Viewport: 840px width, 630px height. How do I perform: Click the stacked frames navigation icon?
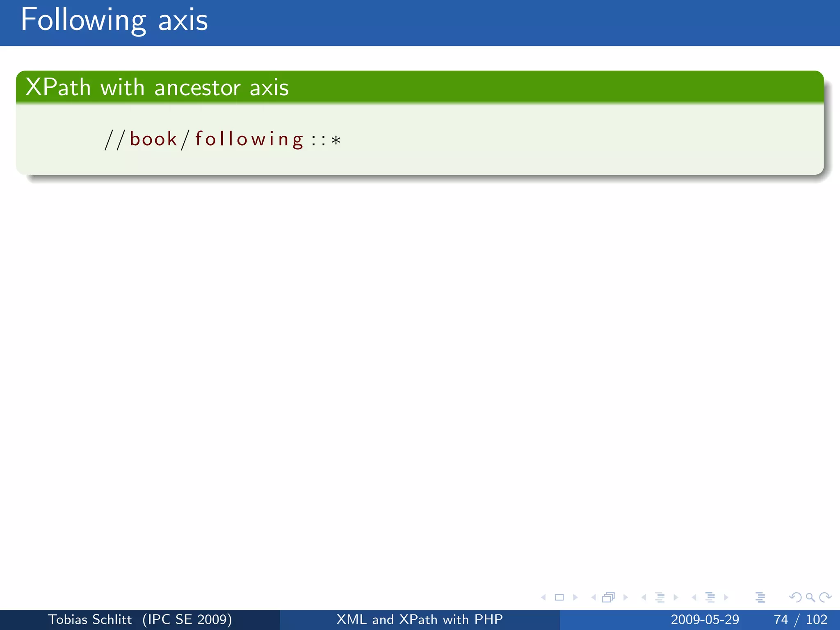click(609, 598)
